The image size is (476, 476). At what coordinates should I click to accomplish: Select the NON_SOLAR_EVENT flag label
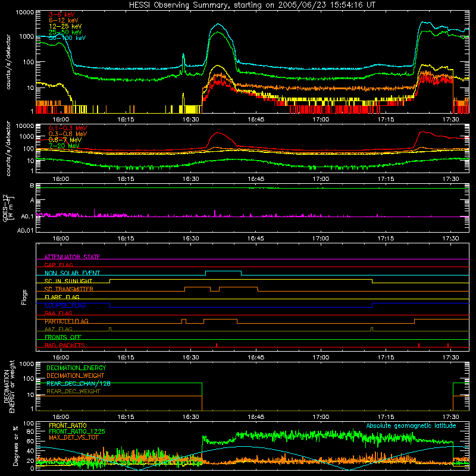[72, 273]
